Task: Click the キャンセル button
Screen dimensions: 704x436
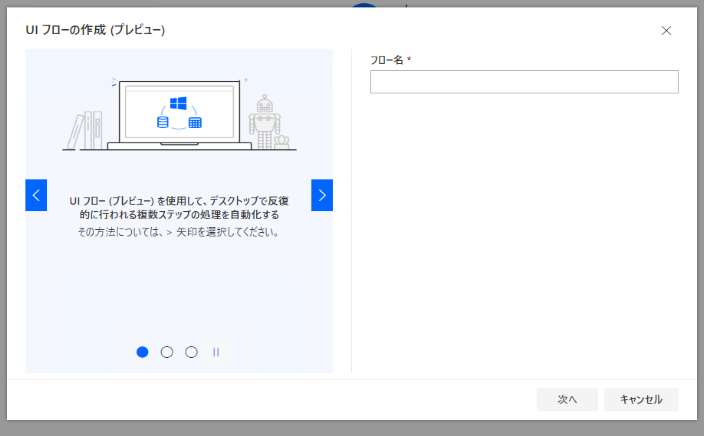Action: (641, 399)
